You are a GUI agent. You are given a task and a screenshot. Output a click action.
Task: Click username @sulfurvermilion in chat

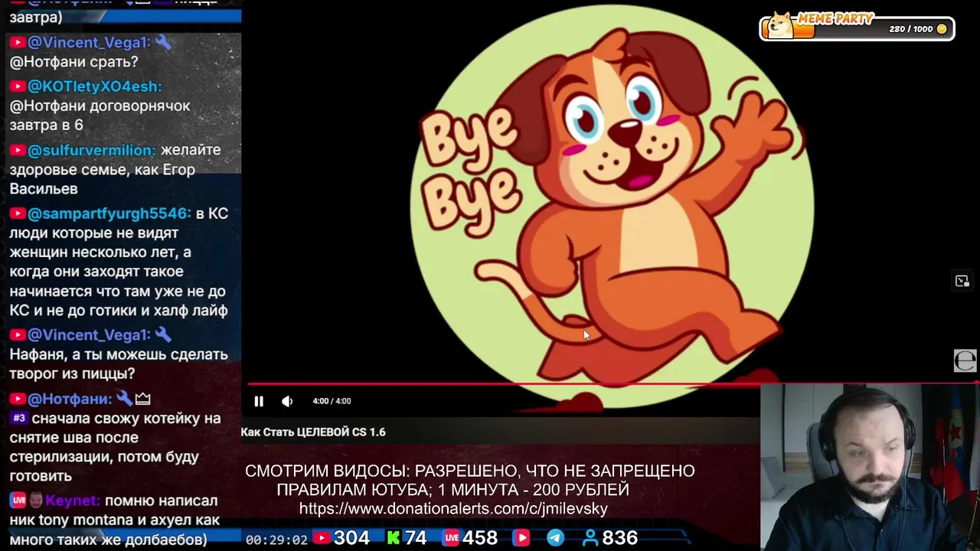pyautogui.click(x=92, y=150)
